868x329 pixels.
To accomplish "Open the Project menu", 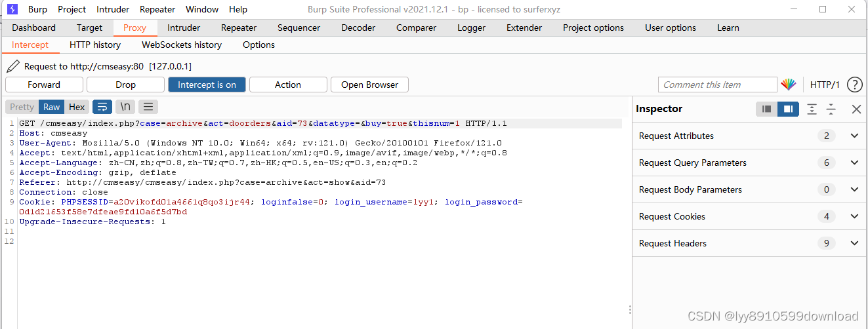I will coord(72,9).
